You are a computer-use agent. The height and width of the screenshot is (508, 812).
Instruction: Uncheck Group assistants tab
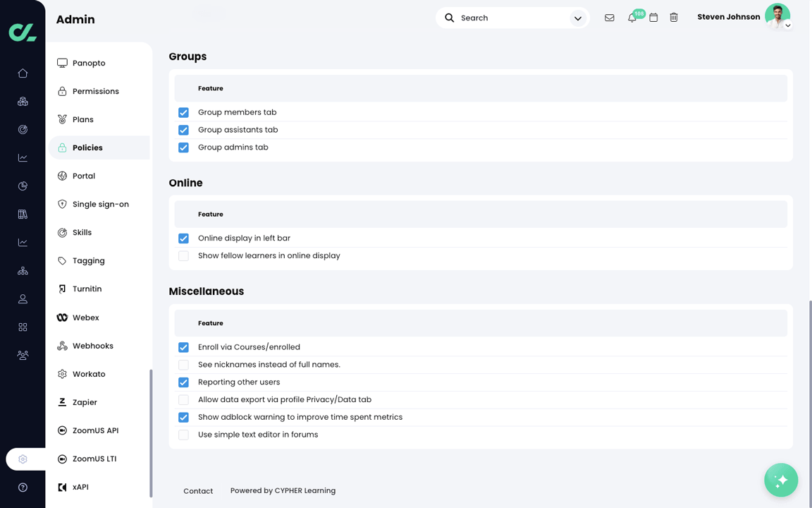click(183, 130)
